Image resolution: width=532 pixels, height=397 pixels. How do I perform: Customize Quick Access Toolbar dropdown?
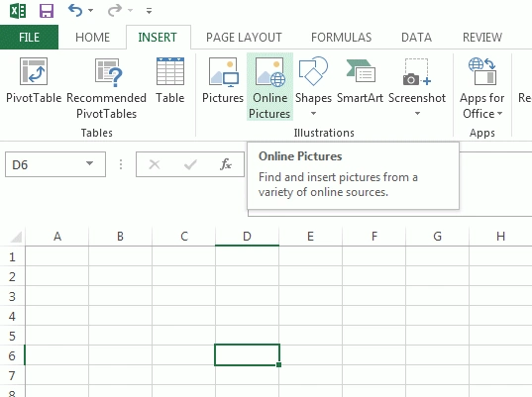pos(149,11)
